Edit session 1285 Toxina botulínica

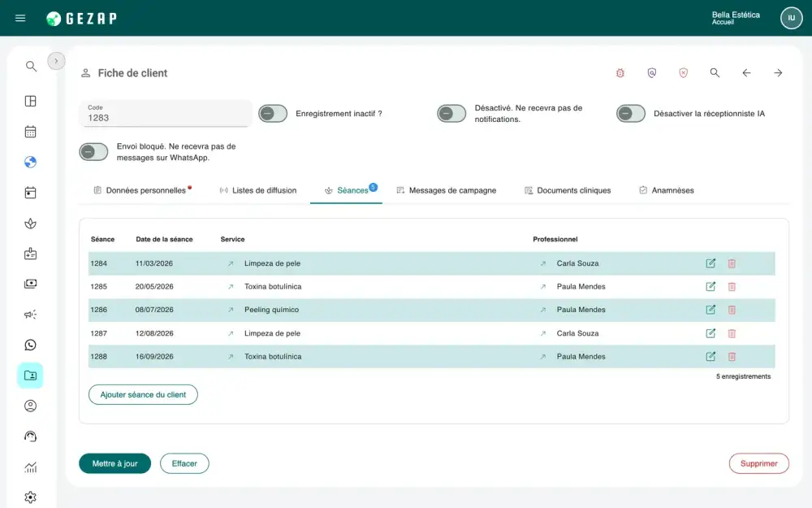710,287
